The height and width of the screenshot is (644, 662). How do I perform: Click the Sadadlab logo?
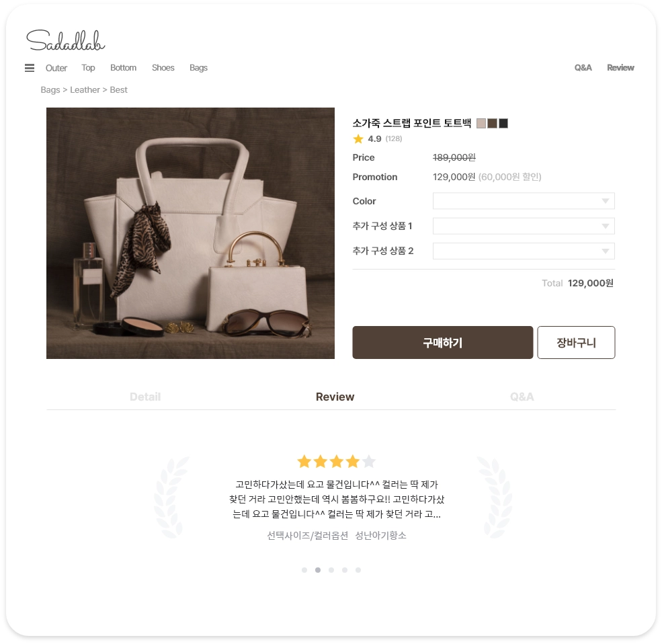click(x=65, y=41)
